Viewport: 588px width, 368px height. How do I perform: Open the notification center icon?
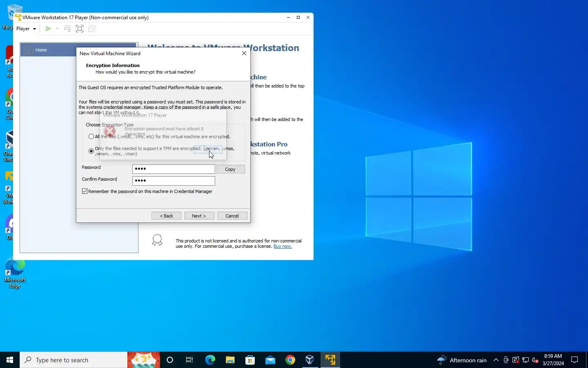575,360
